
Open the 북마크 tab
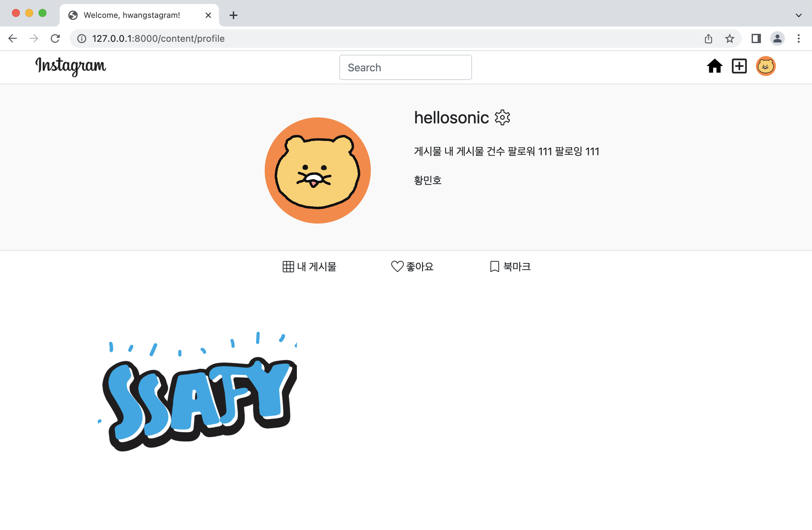[510, 267]
